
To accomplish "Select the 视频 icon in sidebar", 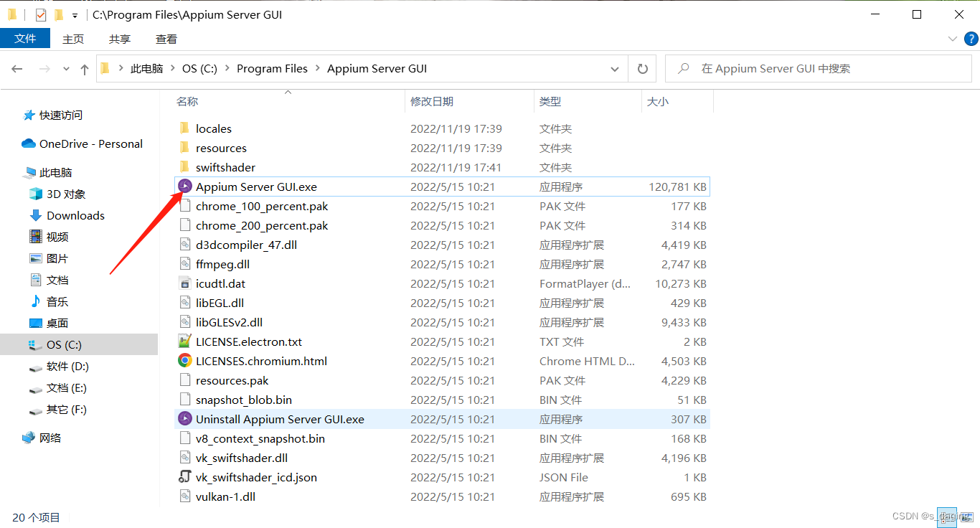I will [x=36, y=237].
